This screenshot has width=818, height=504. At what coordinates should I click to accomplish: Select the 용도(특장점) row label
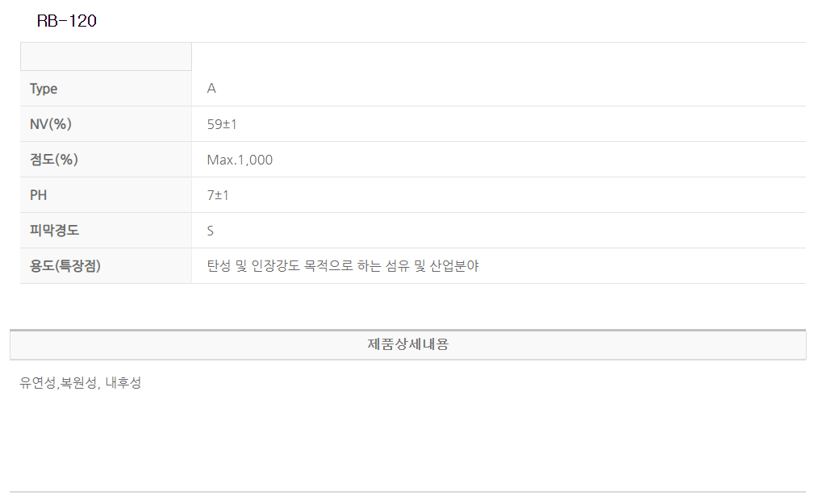click(x=65, y=266)
